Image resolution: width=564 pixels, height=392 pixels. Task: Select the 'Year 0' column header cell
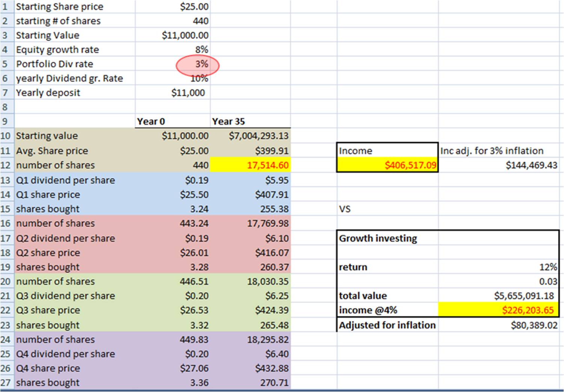(173, 121)
